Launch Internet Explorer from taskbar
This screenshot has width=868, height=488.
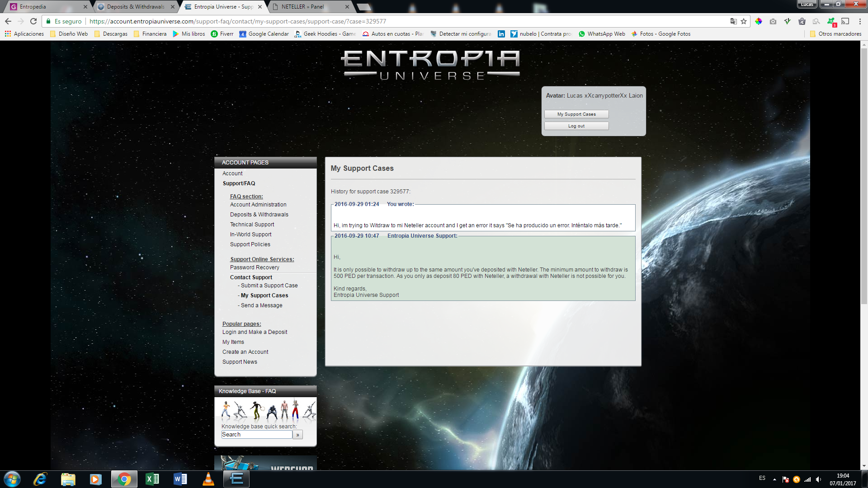[40, 479]
